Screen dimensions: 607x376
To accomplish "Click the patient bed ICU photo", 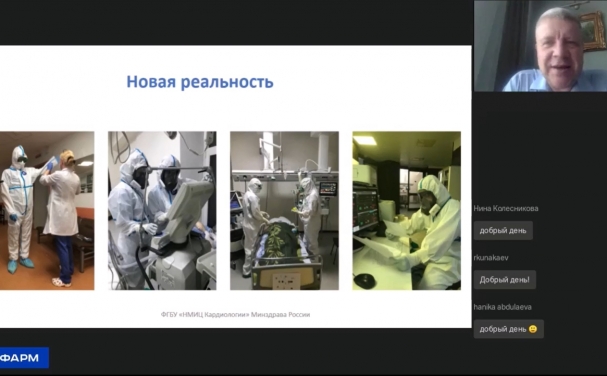I will click(285, 211).
